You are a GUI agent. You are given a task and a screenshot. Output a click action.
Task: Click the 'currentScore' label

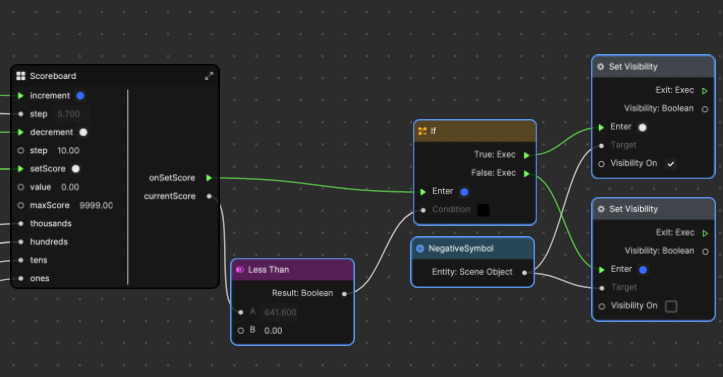tap(170, 196)
